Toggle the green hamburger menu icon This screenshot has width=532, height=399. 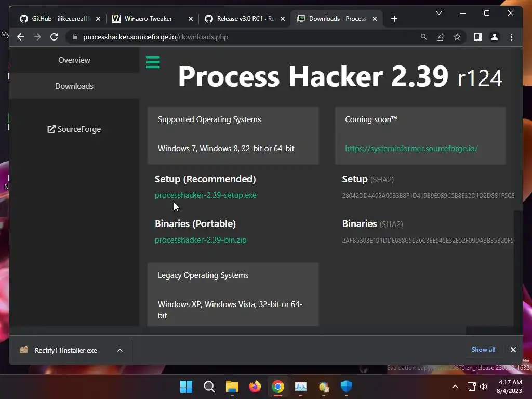pyautogui.click(x=153, y=62)
